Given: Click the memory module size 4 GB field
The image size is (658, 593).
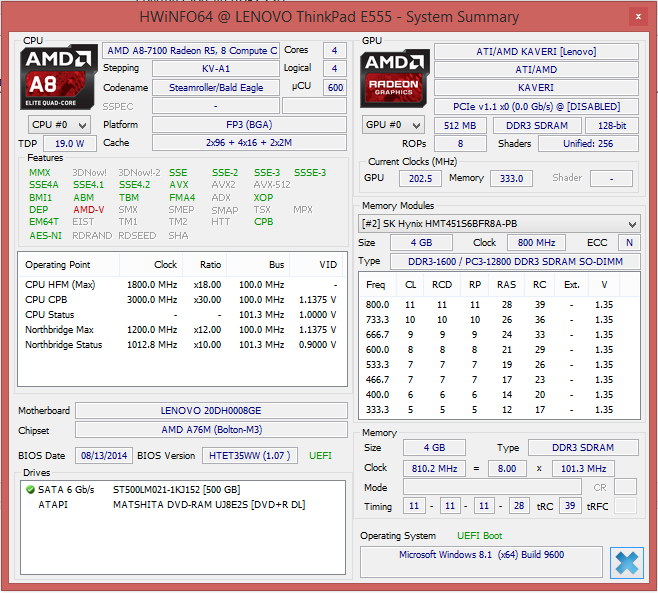Looking at the screenshot, I should click(421, 243).
